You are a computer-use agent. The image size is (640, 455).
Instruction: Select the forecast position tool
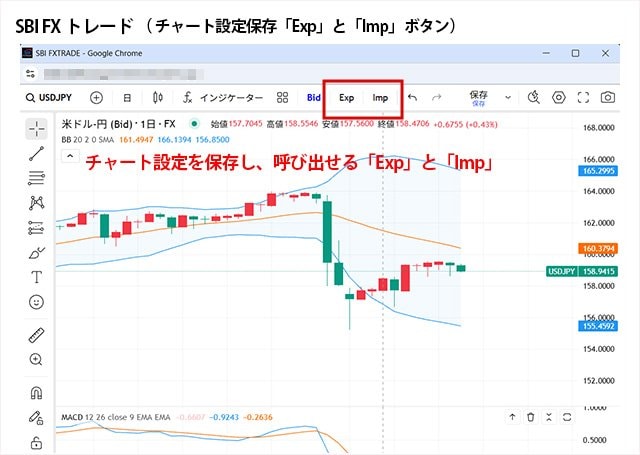click(36, 228)
